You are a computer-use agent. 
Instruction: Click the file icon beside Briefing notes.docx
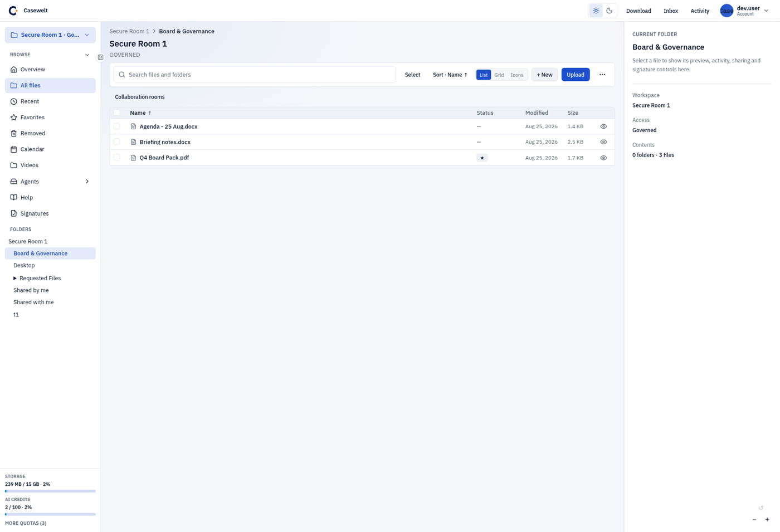pyautogui.click(x=133, y=142)
